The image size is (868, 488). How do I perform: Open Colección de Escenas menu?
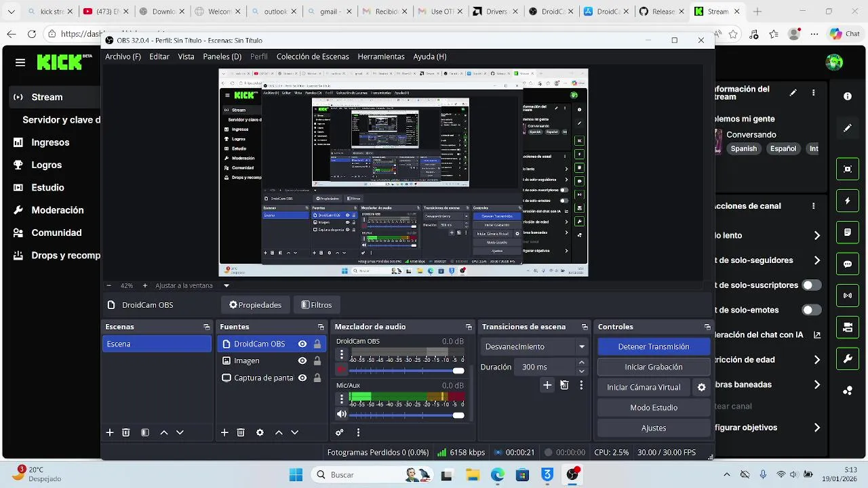pos(313,57)
